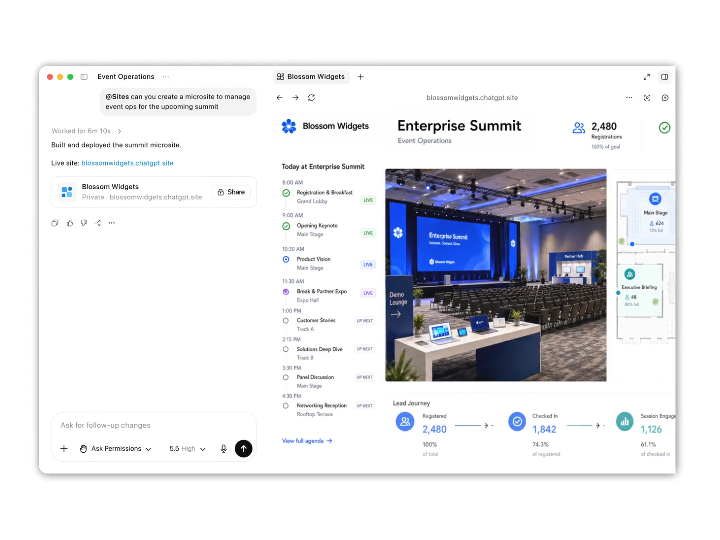The width and height of the screenshot is (720, 540).
Task: Select the Panel Discussion circle
Action: pyautogui.click(x=286, y=377)
